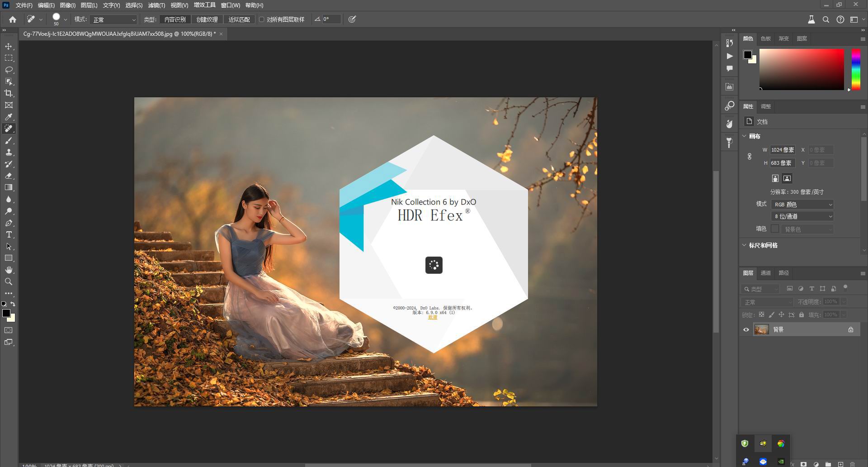The width and height of the screenshot is (868, 467).
Task: Open the 文件(F) menu
Action: [24, 5]
